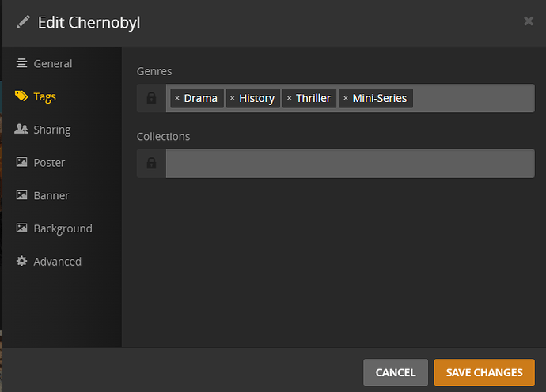Click the History tag text
The width and height of the screenshot is (546, 392).
[x=256, y=99]
